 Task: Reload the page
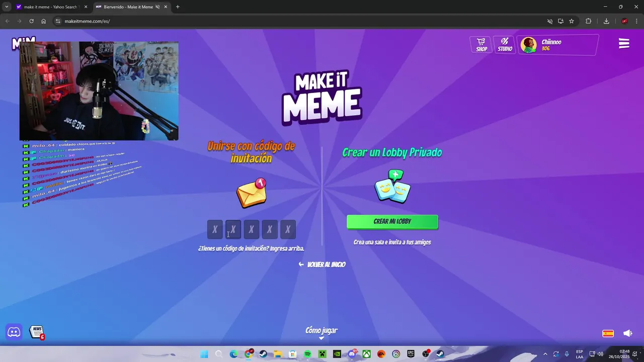(x=31, y=21)
